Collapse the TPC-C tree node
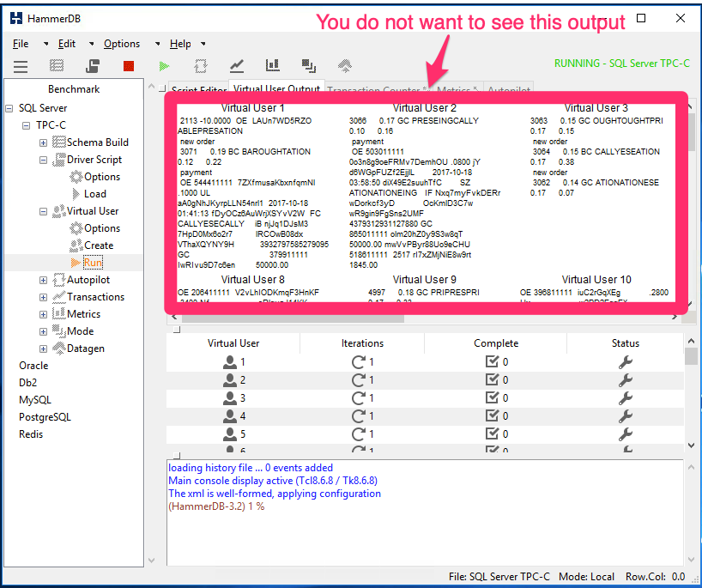 click(27, 125)
